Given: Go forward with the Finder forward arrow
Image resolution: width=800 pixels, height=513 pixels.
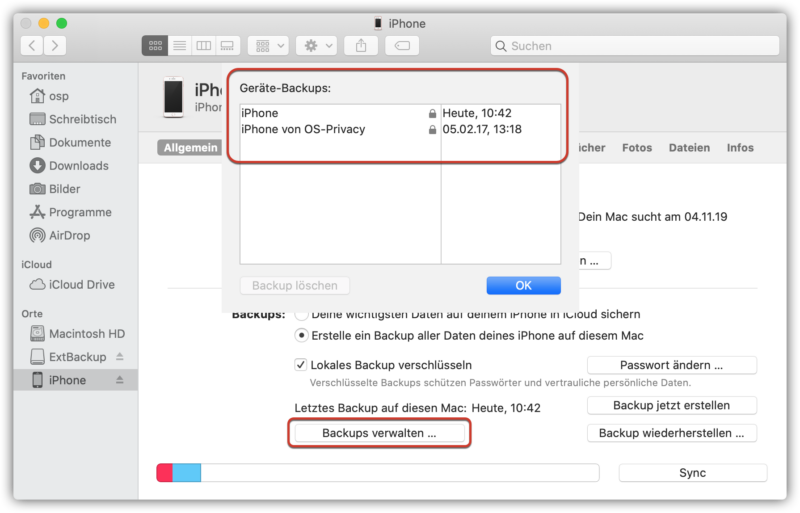Looking at the screenshot, I should pos(55,46).
